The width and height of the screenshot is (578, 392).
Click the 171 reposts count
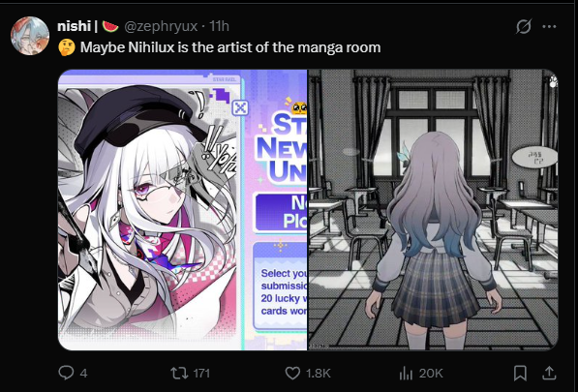click(x=201, y=374)
